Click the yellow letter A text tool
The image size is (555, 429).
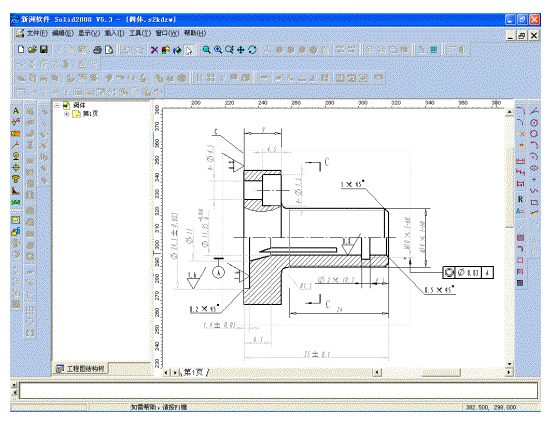tap(16, 111)
